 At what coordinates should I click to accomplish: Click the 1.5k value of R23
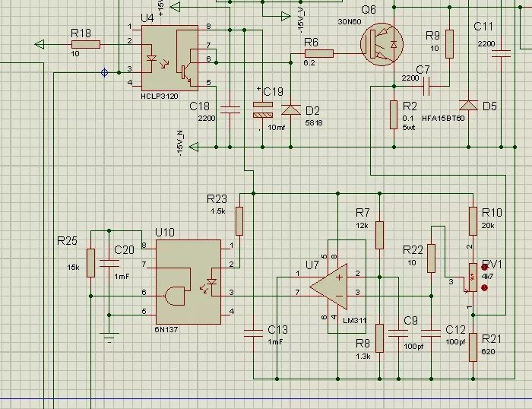click(218, 211)
